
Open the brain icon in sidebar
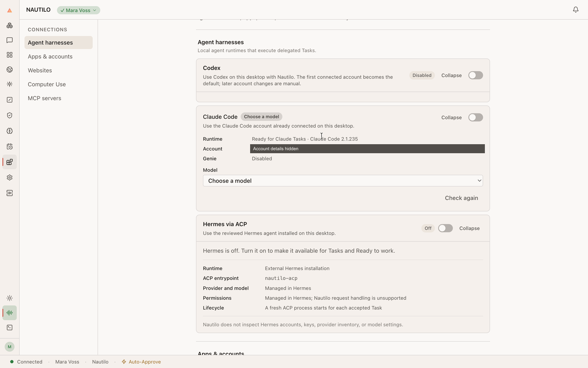[10, 131]
